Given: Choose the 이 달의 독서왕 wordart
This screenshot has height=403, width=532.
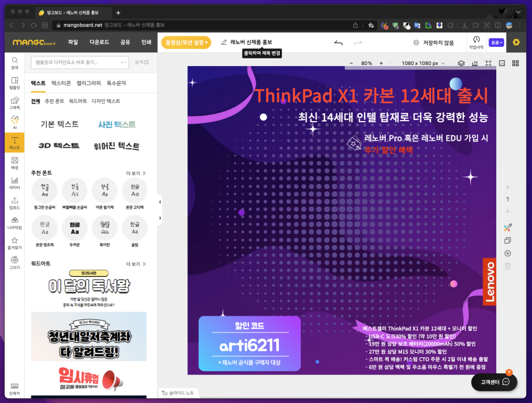Looking at the screenshot, I should point(89,288).
